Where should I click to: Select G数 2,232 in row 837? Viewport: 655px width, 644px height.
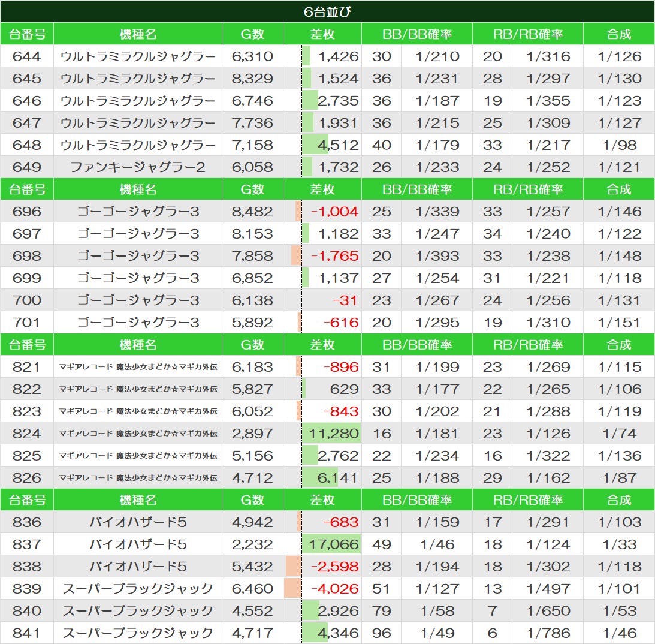(252, 544)
